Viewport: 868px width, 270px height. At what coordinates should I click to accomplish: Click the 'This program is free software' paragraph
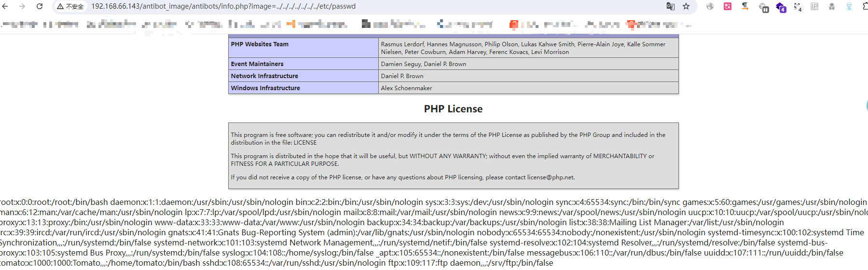coord(448,138)
